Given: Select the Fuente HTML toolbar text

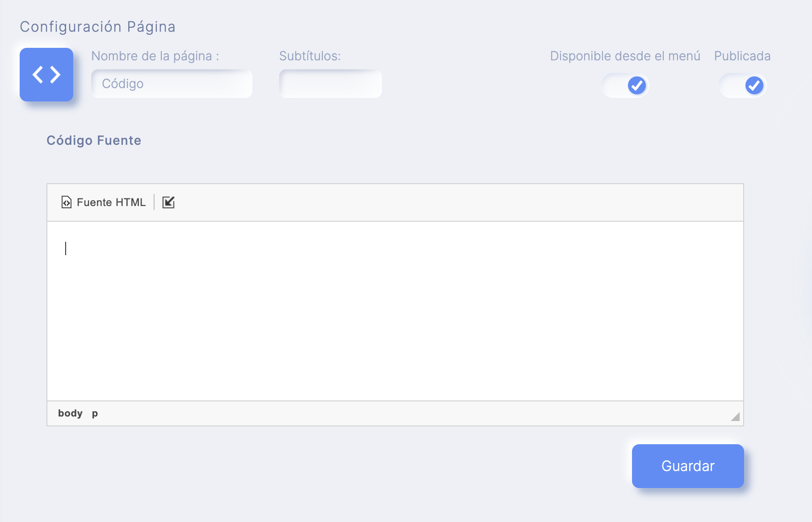Looking at the screenshot, I should pyautogui.click(x=111, y=202).
